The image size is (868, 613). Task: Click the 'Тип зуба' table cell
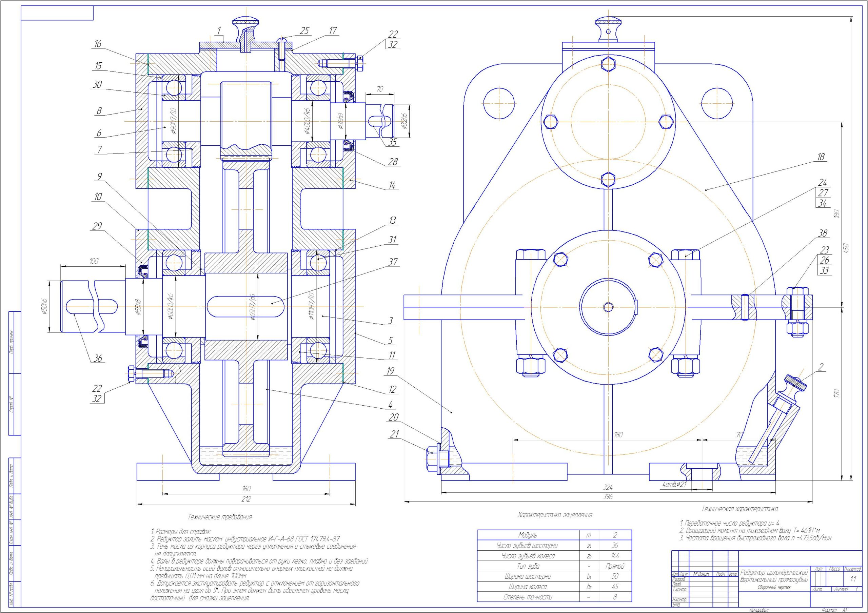pyautogui.click(x=528, y=566)
